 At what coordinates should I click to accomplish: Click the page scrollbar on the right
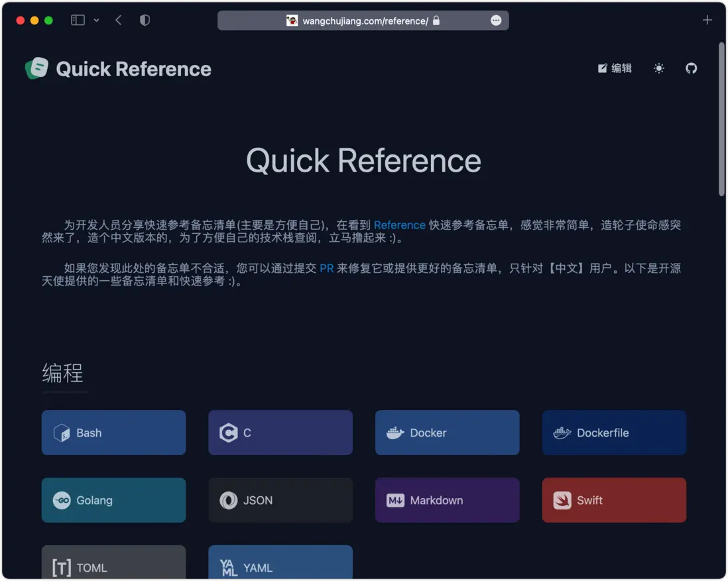721,119
